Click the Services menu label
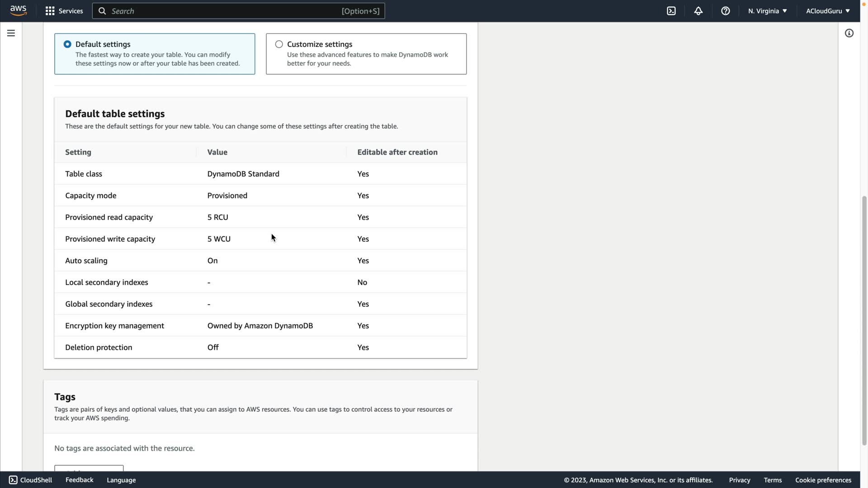The width and height of the screenshot is (868, 488). click(x=71, y=11)
